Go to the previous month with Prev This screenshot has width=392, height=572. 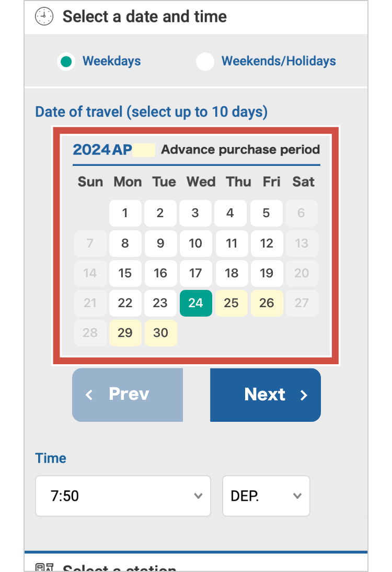(x=128, y=395)
